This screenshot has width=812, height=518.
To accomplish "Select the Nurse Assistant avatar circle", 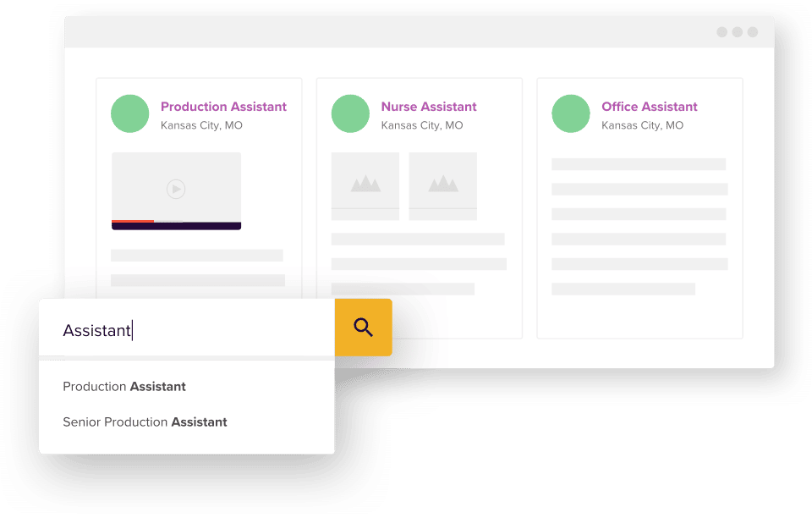I will 350,113.
